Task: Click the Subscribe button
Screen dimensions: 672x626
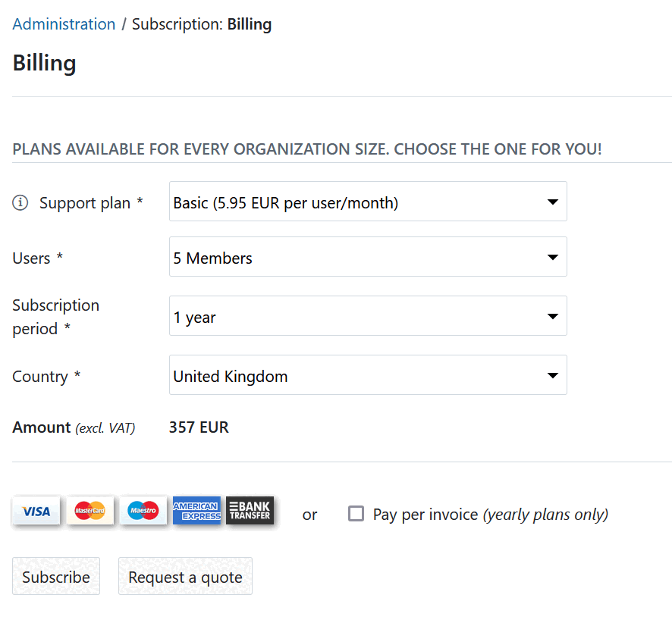Action: [x=55, y=576]
